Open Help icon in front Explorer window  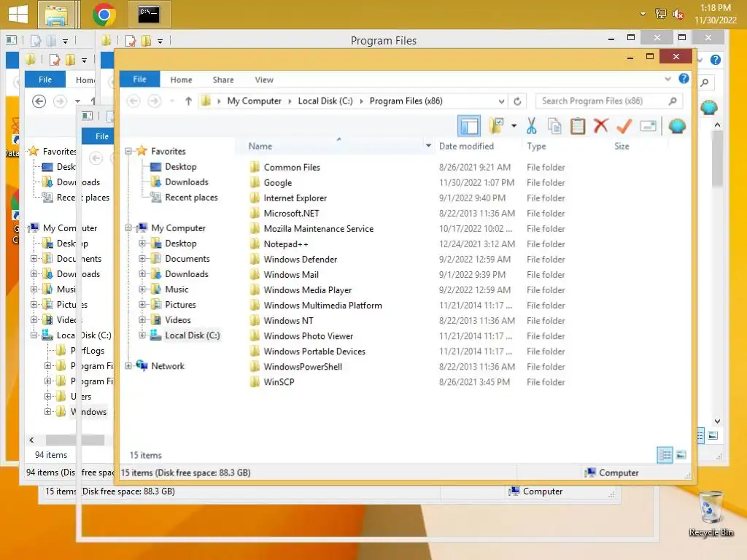tap(684, 79)
